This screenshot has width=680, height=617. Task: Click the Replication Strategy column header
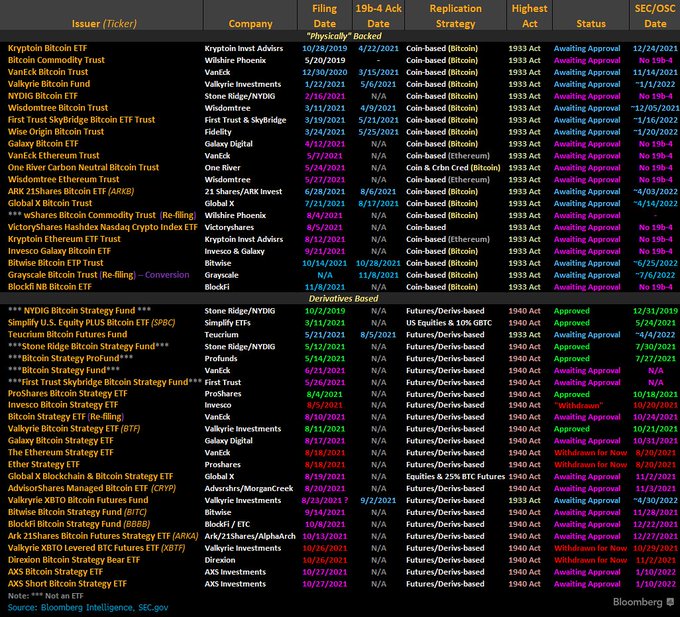(x=455, y=16)
